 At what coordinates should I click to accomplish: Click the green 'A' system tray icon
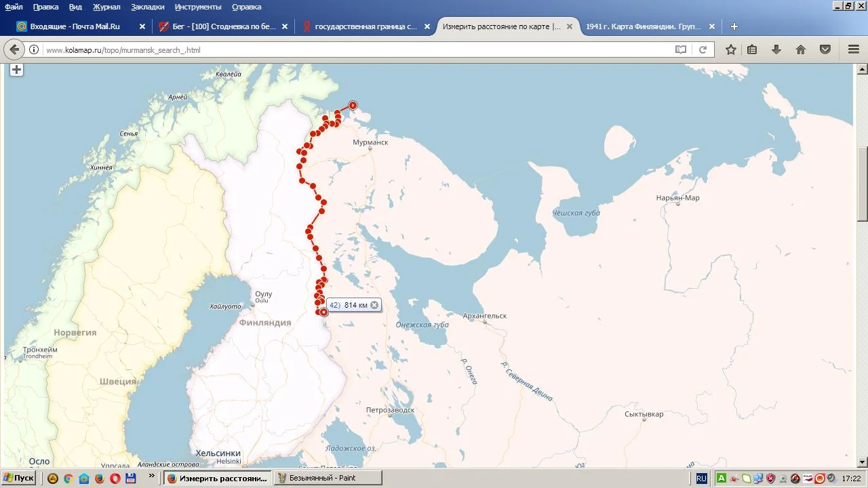tap(722, 479)
